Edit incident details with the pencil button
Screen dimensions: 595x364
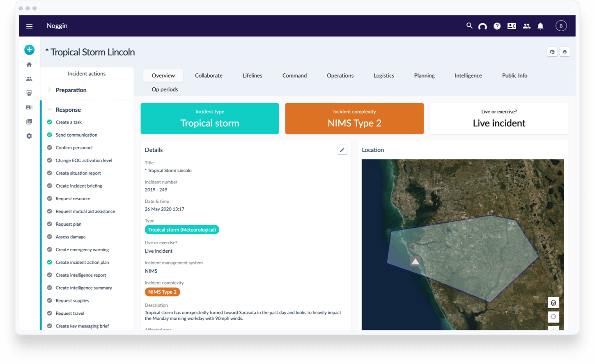342,150
